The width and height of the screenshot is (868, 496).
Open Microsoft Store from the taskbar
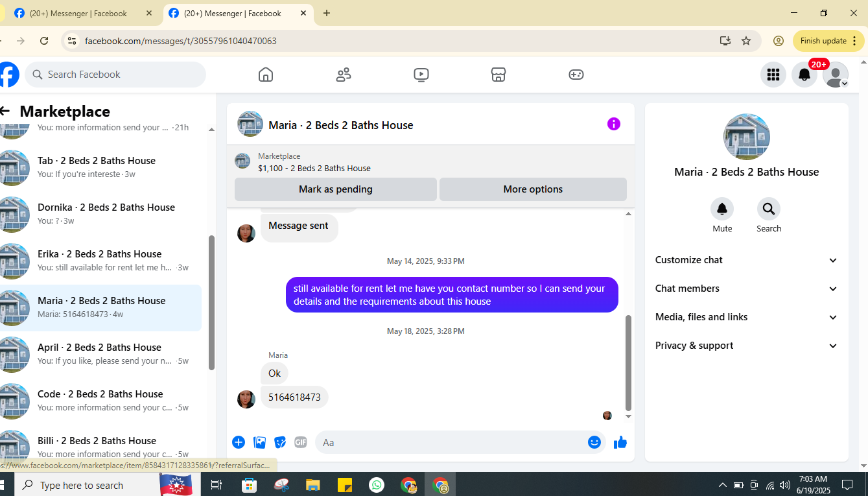(x=249, y=485)
